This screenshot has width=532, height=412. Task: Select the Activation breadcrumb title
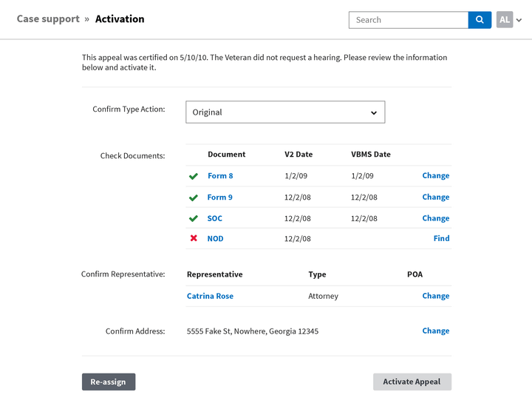tap(120, 18)
